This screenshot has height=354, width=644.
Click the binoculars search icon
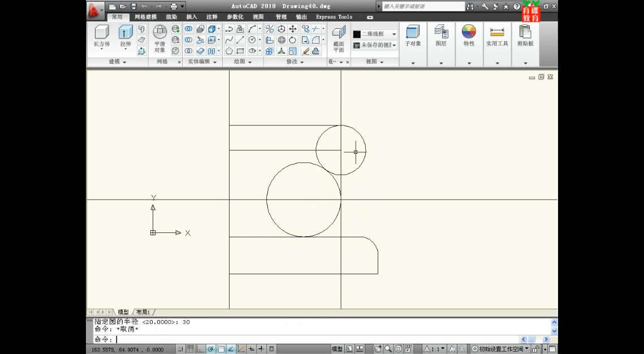tap(470, 6)
